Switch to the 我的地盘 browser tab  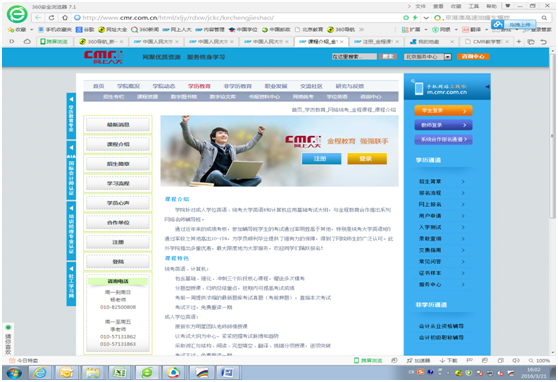point(432,42)
